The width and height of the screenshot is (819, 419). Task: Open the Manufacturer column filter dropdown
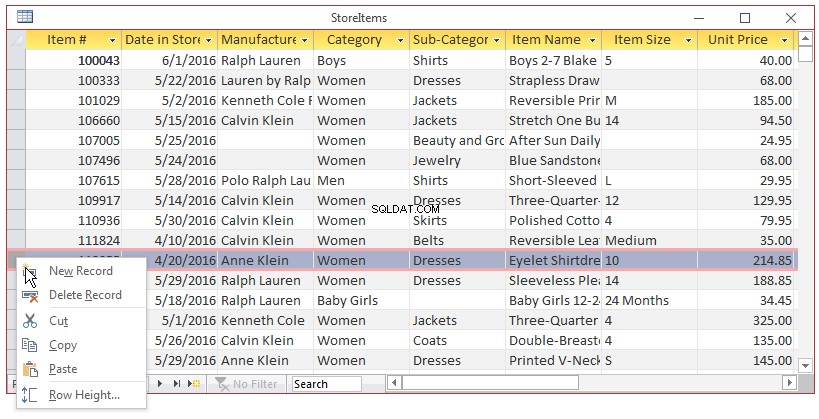305,40
